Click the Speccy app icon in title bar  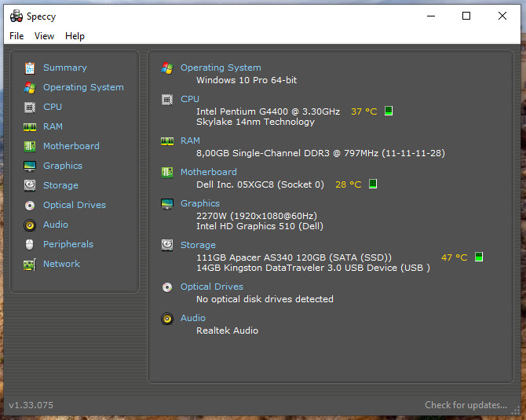tap(16, 16)
